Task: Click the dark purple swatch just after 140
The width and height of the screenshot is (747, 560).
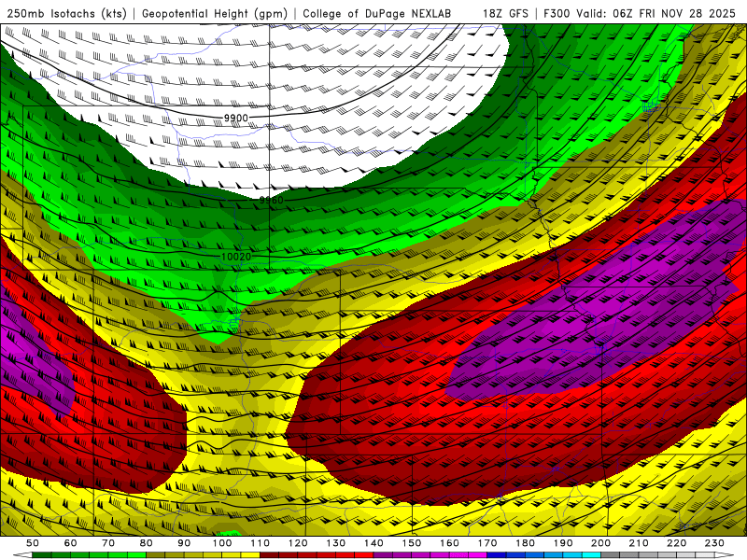Action: [383, 554]
